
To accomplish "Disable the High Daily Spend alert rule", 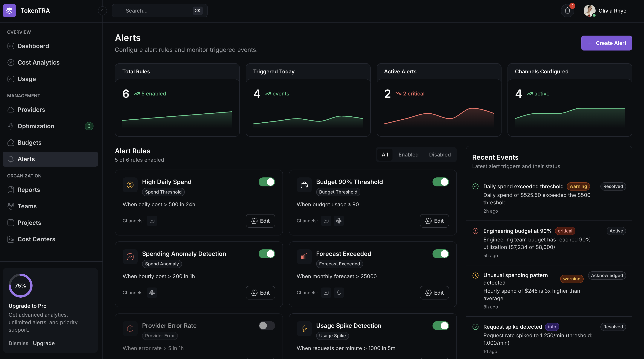I will coord(266,182).
